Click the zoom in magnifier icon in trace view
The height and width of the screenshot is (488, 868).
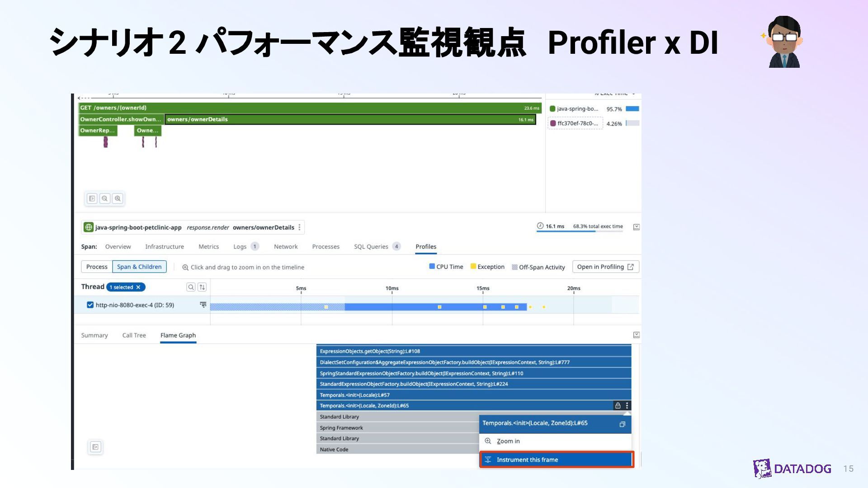[118, 198]
